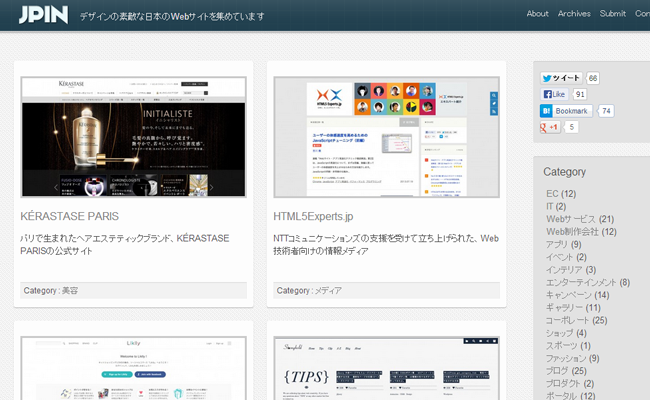Select the ギャラリー (11) category
This screenshot has width=650, height=400.
pos(573,308)
